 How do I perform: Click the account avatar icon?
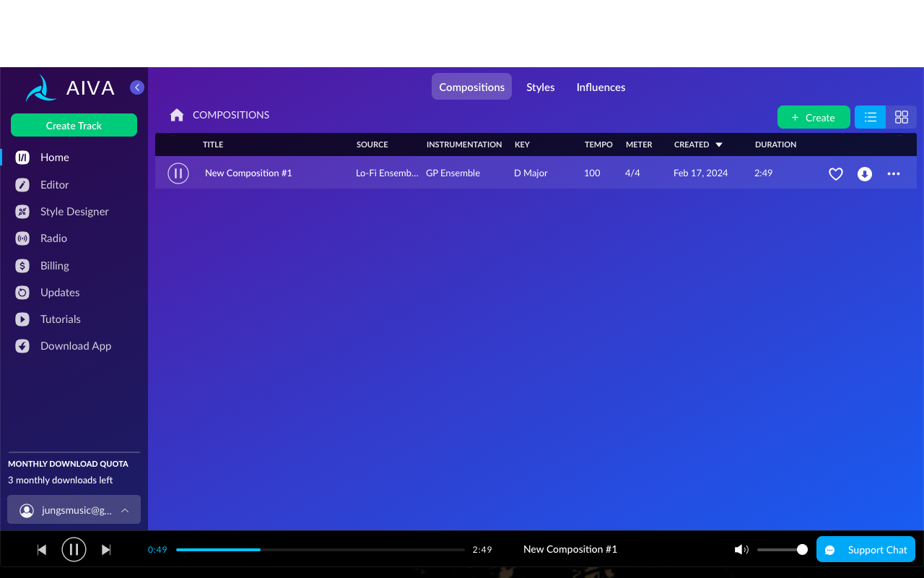pos(27,511)
